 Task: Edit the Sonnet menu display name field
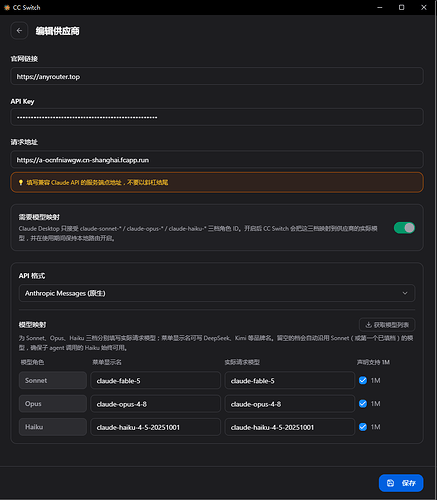tap(155, 380)
